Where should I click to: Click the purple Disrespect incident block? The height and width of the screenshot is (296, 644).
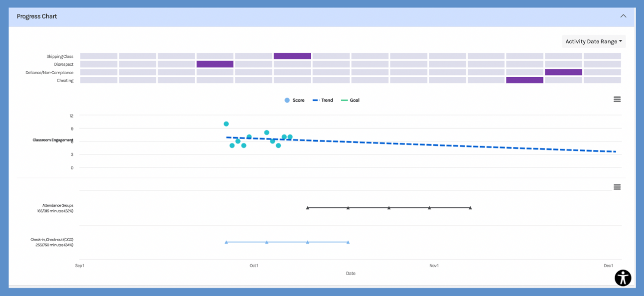click(215, 64)
